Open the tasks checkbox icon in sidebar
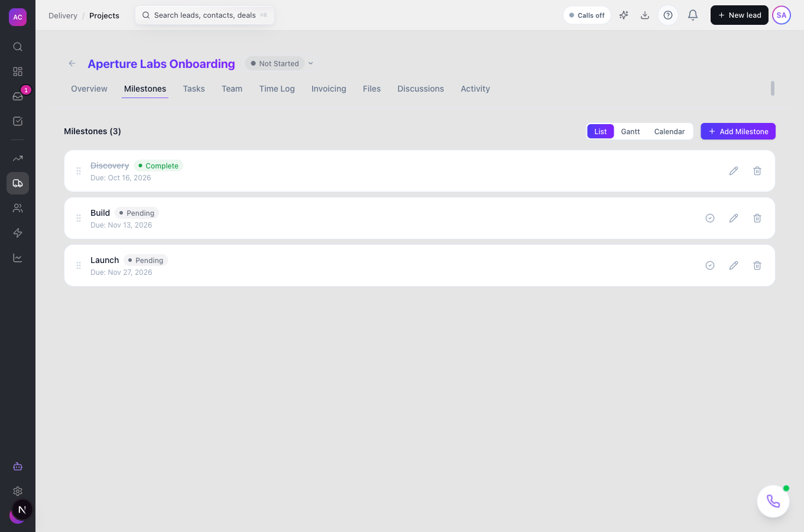This screenshot has height=532, width=804. (x=18, y=121)
